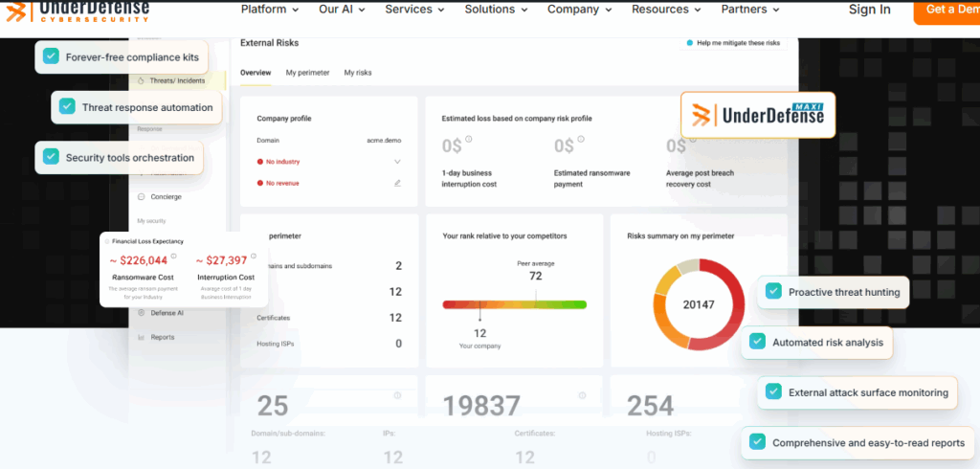Click the yellow segment of risks donut chart

tap(667, 279)
